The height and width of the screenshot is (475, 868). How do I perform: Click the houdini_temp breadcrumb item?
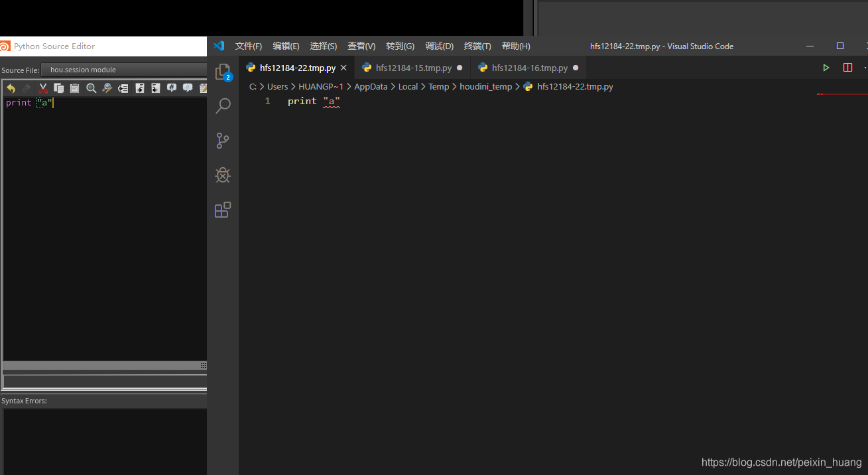tap(486, 86)
